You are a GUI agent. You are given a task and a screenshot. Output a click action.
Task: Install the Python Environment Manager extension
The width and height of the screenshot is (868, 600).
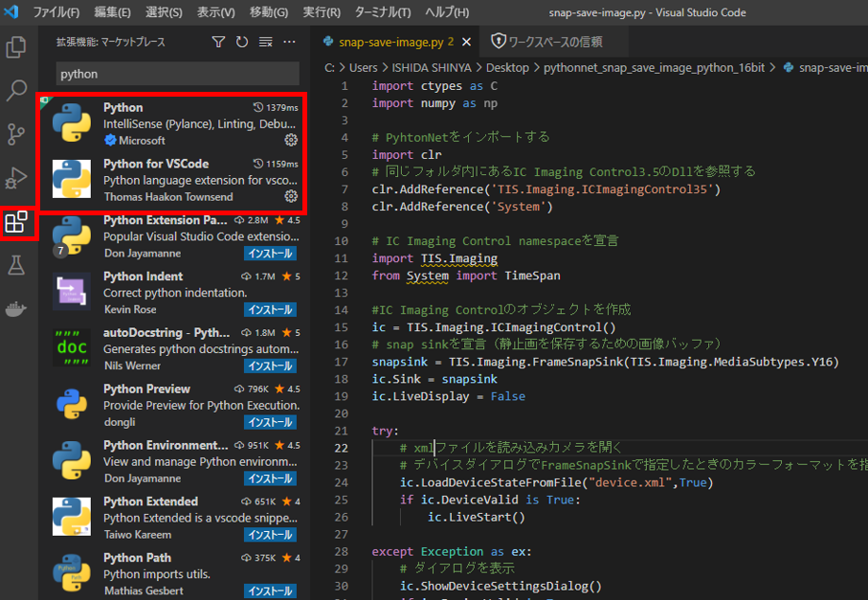click(x=270, y=478)
